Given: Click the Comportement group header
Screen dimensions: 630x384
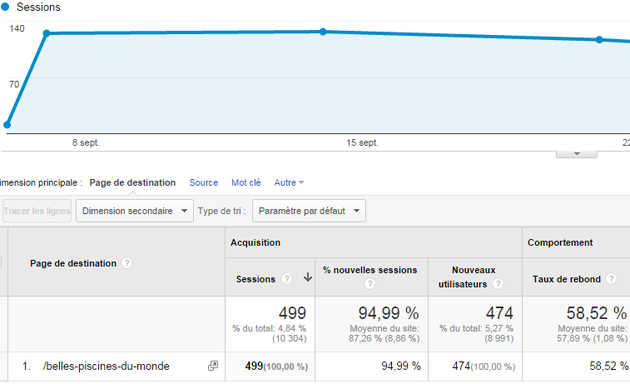Looking at the screenshot, I should [560, 243].
